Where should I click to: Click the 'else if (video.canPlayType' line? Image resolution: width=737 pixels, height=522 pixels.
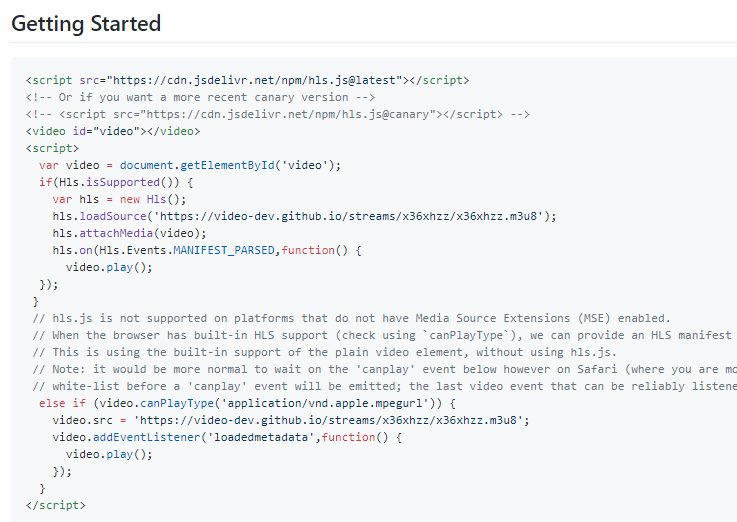tap(247, 403)
